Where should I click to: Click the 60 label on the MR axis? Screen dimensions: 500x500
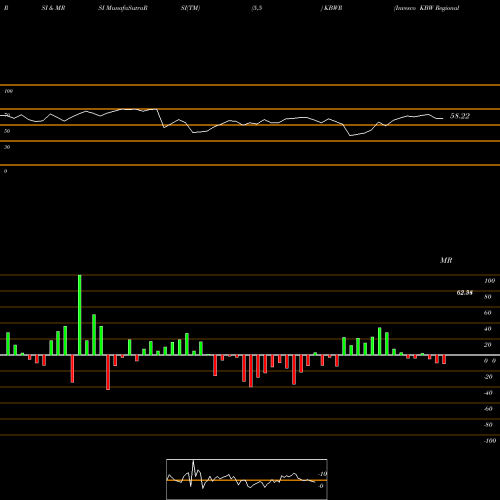point(488,313)
